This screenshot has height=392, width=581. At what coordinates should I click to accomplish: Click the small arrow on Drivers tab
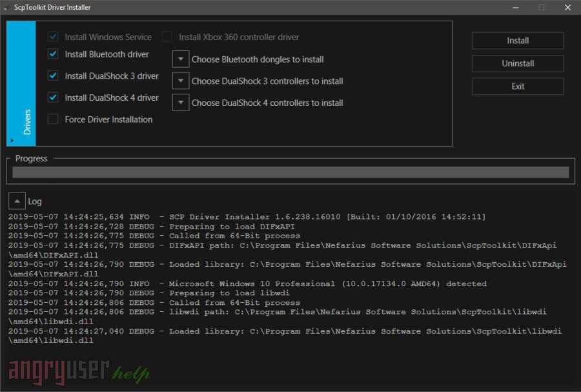point(12,139)
